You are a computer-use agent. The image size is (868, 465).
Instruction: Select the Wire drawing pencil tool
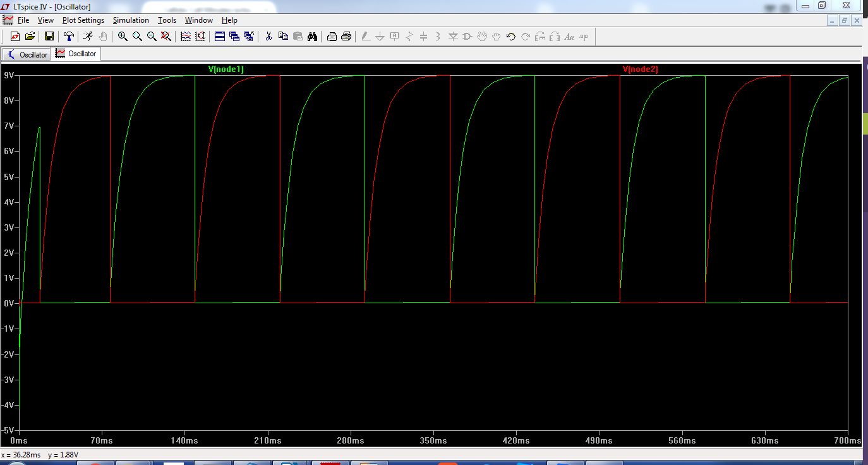(366, 36)
